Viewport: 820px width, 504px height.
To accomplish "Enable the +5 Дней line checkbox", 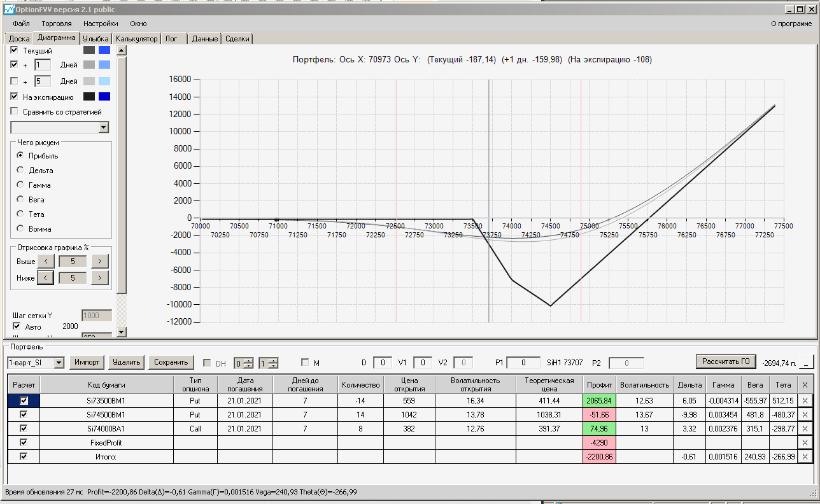I will (x=15, y=81).
